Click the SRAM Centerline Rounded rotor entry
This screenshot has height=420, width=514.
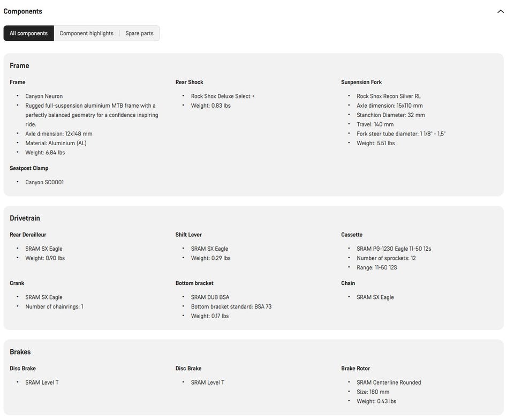pos(389,382)
